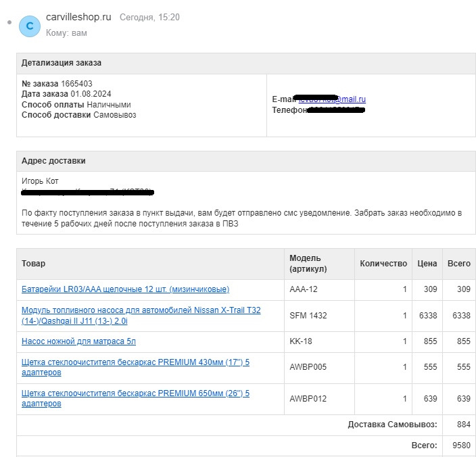Image resolution: width=476 pixels, height=457 pixels.
Task: Toggle the unread dot marker beside the sender
Action: pos(9,22)
